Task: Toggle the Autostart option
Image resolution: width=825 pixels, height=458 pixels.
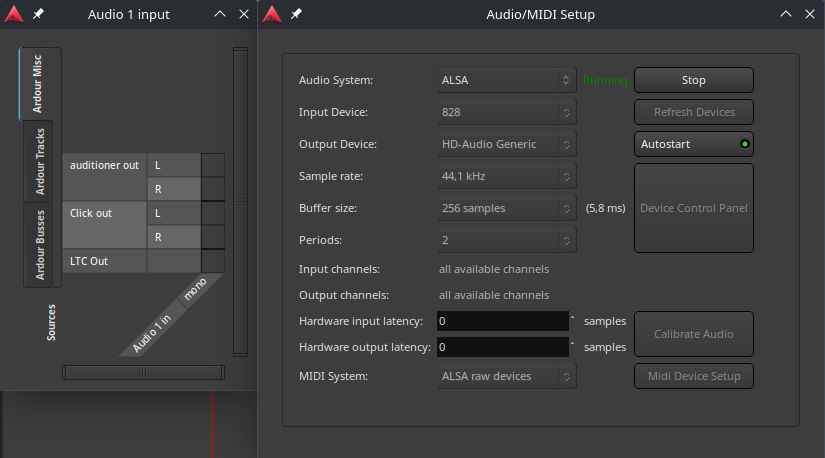Action: coord(694,144)
